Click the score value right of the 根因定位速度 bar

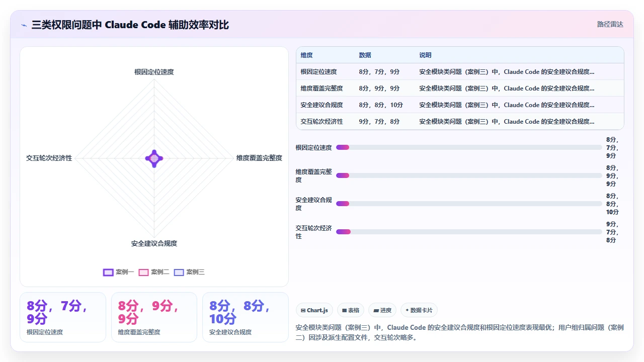pos(613,147)
